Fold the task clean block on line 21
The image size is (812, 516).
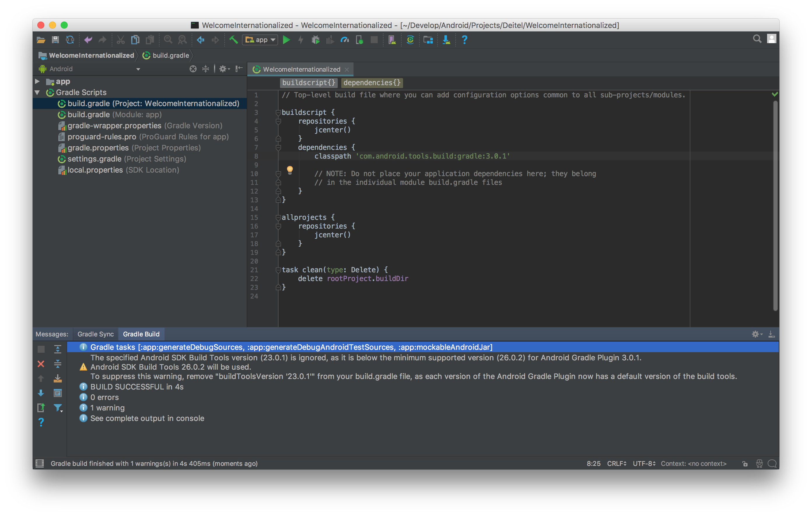[x=278, y=270]
